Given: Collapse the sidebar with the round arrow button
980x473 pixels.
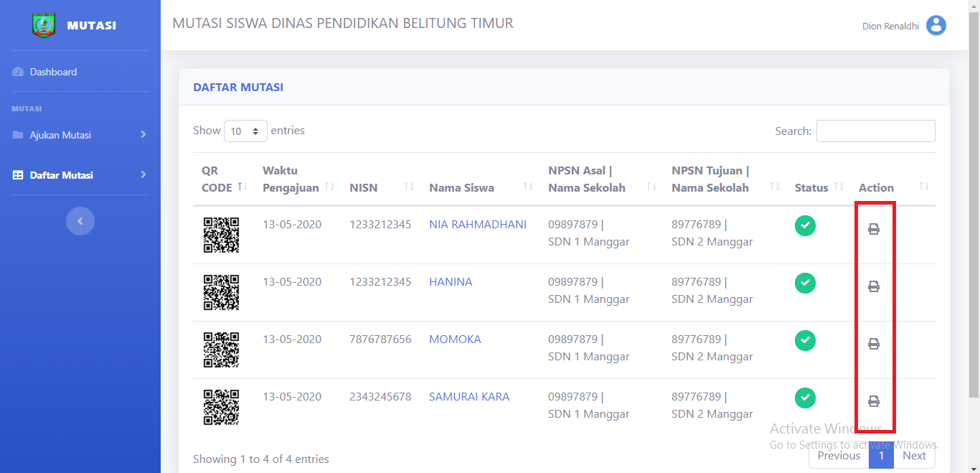Looking at the screenshot, I should pos(80,221).
